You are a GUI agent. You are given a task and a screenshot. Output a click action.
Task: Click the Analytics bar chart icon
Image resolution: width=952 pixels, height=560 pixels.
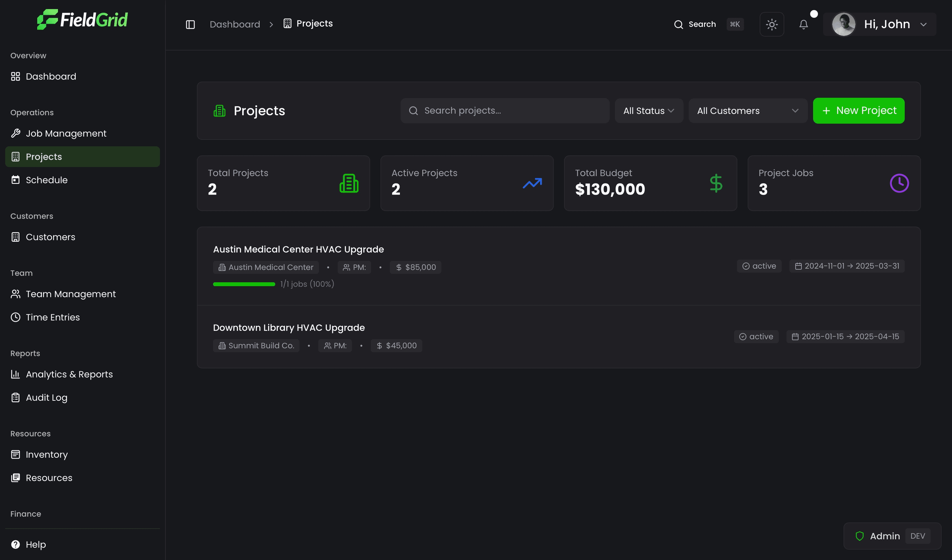click(x=16, y=375)
